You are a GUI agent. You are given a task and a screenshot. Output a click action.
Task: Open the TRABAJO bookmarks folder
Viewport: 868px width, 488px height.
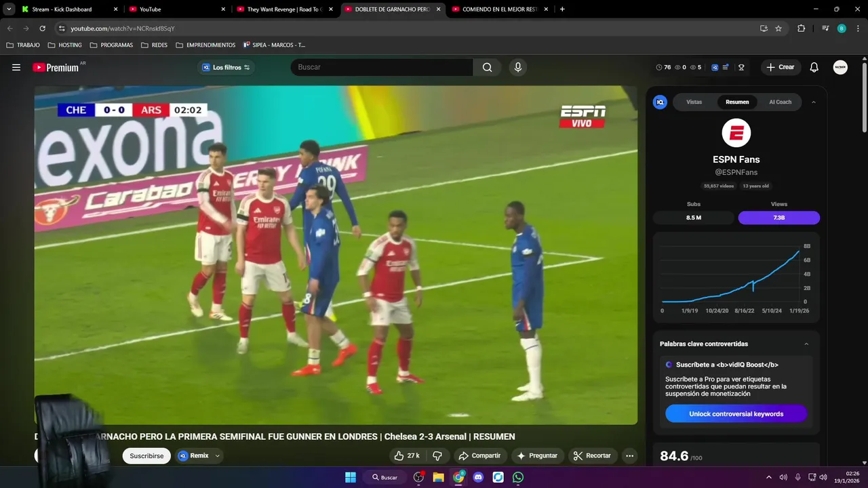click(x=23, y=45)
